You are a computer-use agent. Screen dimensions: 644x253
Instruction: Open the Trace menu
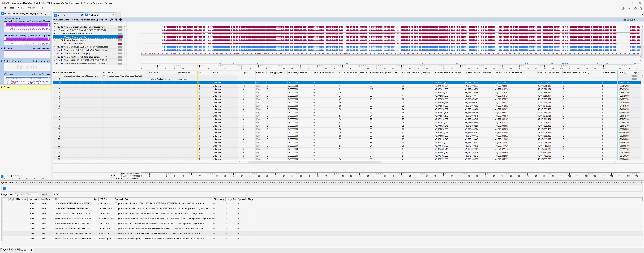pos(11,8)
